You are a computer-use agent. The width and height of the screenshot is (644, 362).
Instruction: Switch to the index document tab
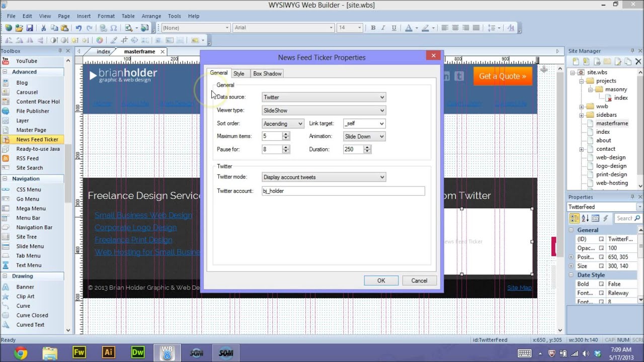(x=104, y=51)
